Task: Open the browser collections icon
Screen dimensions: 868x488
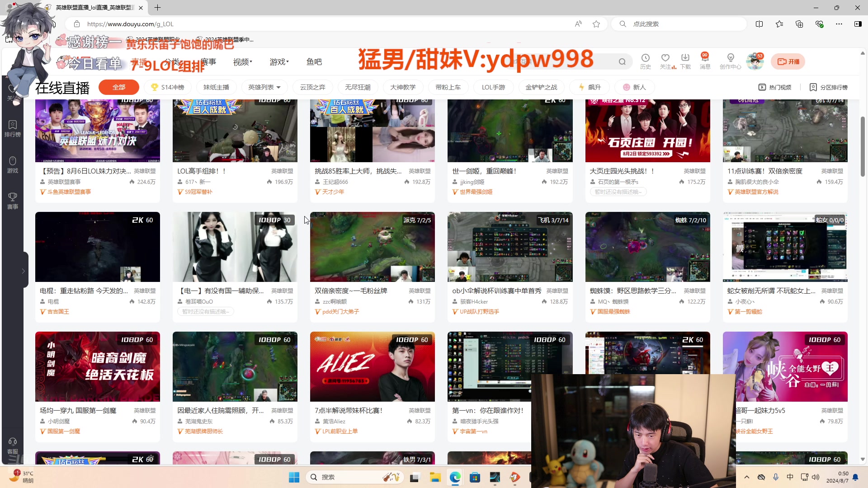Action: (x=799, y=24)
